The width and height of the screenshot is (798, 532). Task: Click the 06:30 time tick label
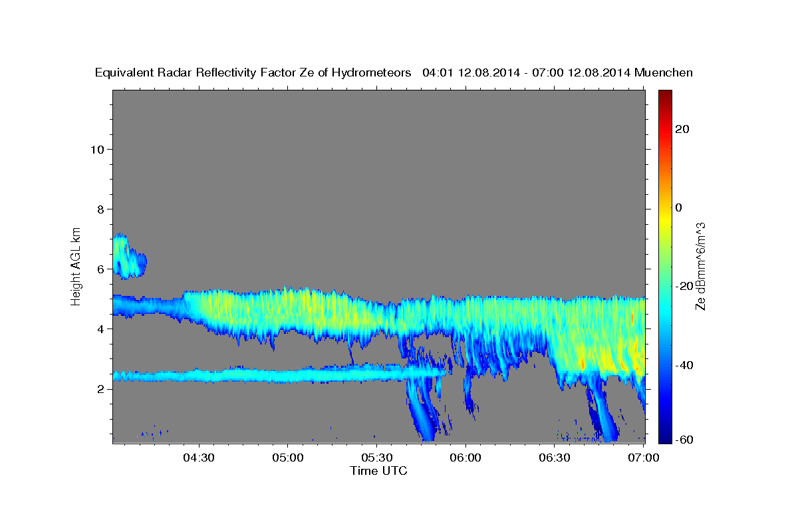(555, 458)
